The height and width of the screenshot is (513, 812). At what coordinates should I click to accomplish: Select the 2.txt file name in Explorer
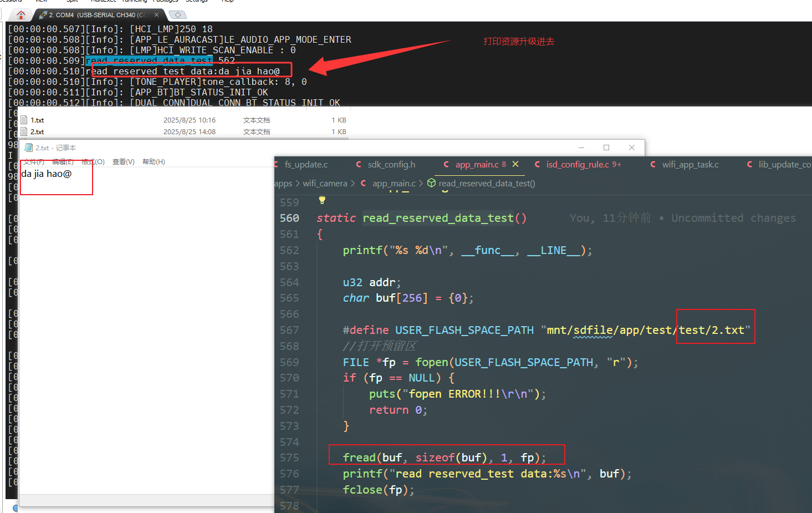click(37, 131)
